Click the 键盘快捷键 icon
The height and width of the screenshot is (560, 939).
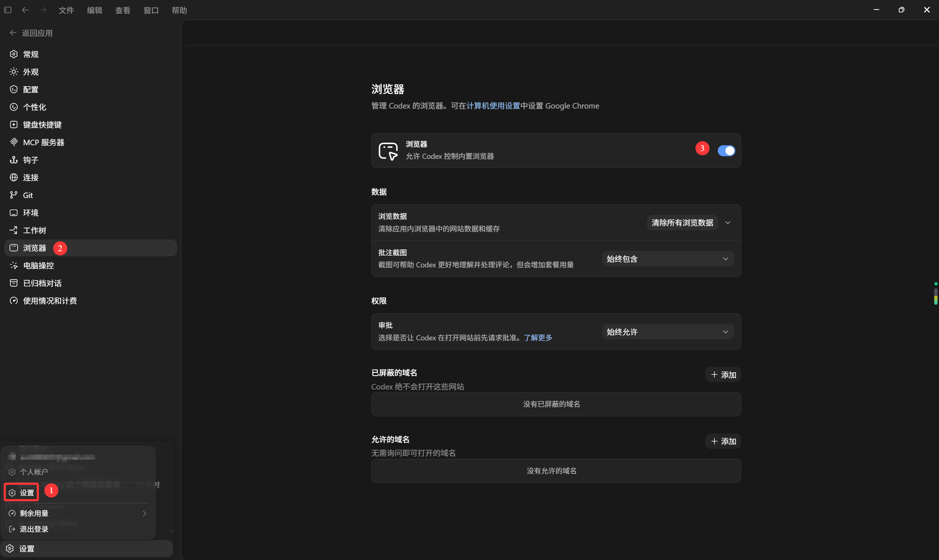[x=14, y=125]
